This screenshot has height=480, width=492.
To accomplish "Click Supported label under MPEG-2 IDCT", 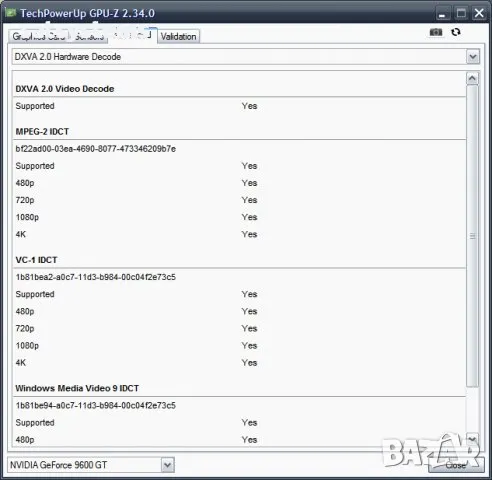I will click(35, 166).
